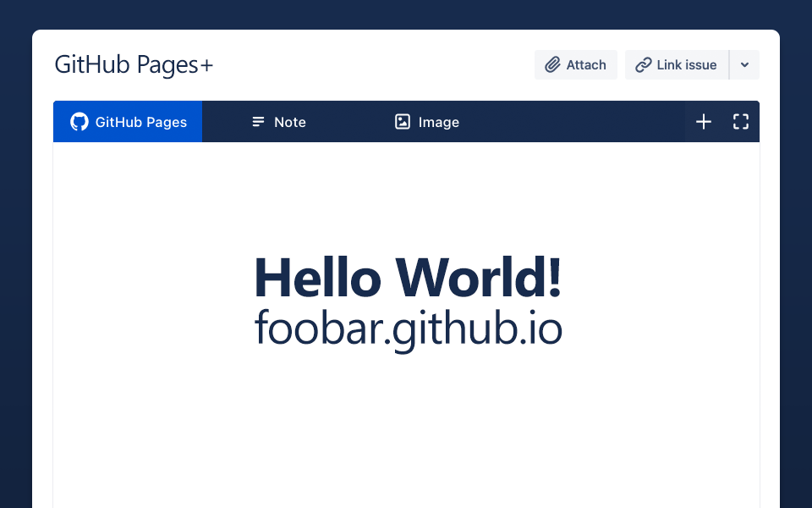Switch to the Note tab
812x508 pixels.
pos(279,121)
